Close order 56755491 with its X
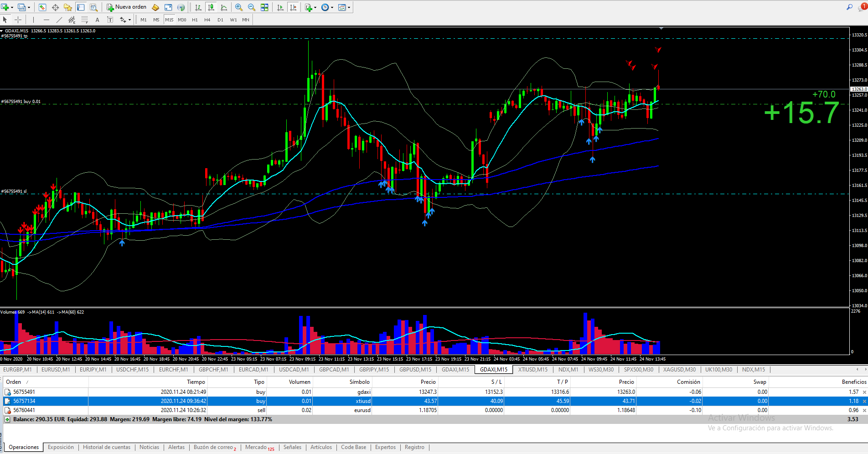868x454 pixels. (864, 392)
